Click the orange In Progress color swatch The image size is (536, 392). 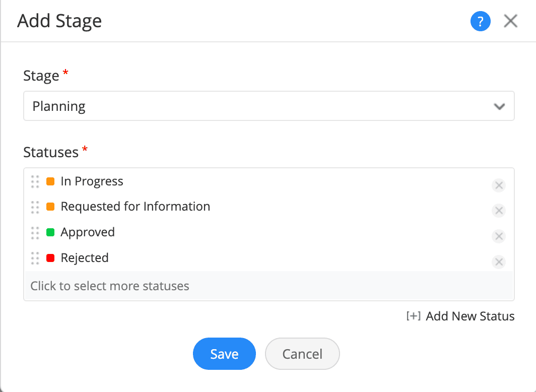click(50, 181)
